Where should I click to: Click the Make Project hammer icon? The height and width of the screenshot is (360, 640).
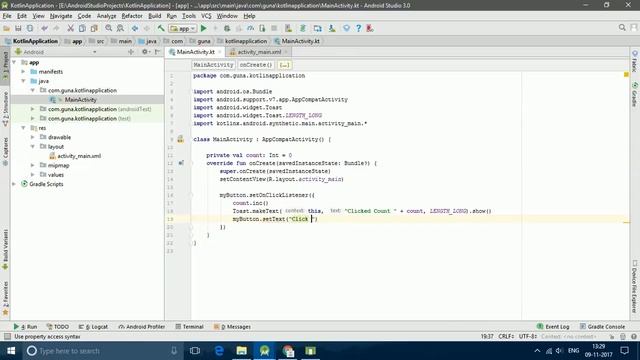click(x=161, y=28)
